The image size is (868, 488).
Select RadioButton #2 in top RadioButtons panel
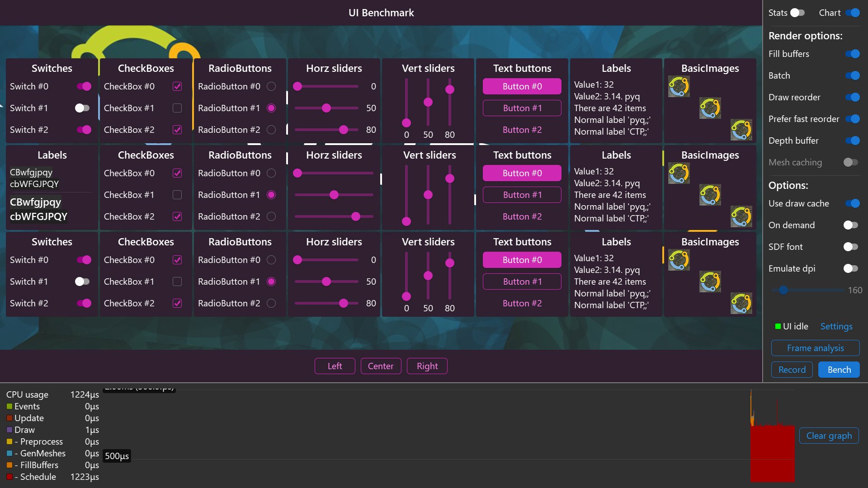[x=271, y=130]
